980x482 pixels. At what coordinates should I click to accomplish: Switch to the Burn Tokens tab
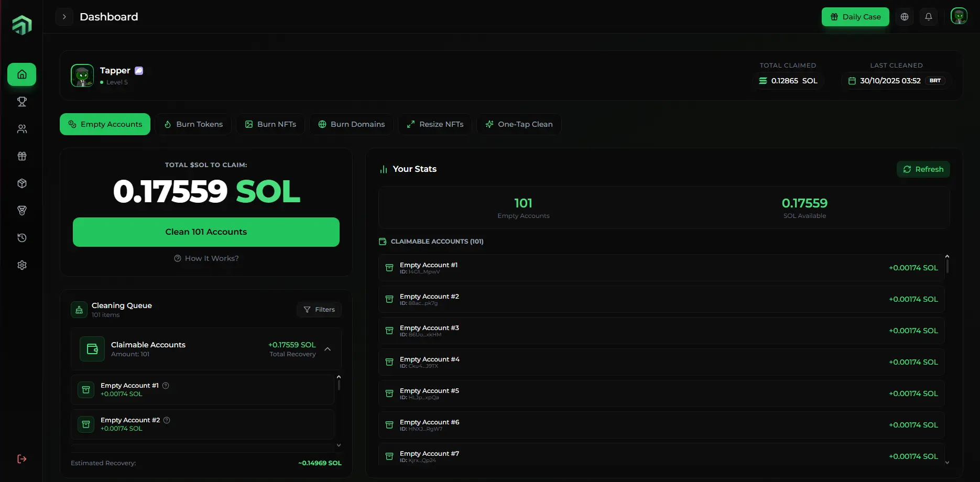[x=193, y=124]
